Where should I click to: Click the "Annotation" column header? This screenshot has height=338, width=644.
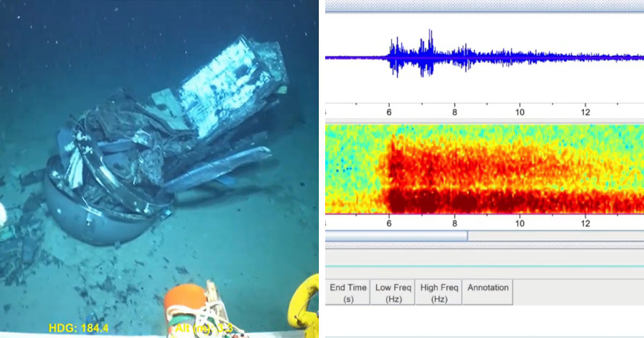click(487, 291)
